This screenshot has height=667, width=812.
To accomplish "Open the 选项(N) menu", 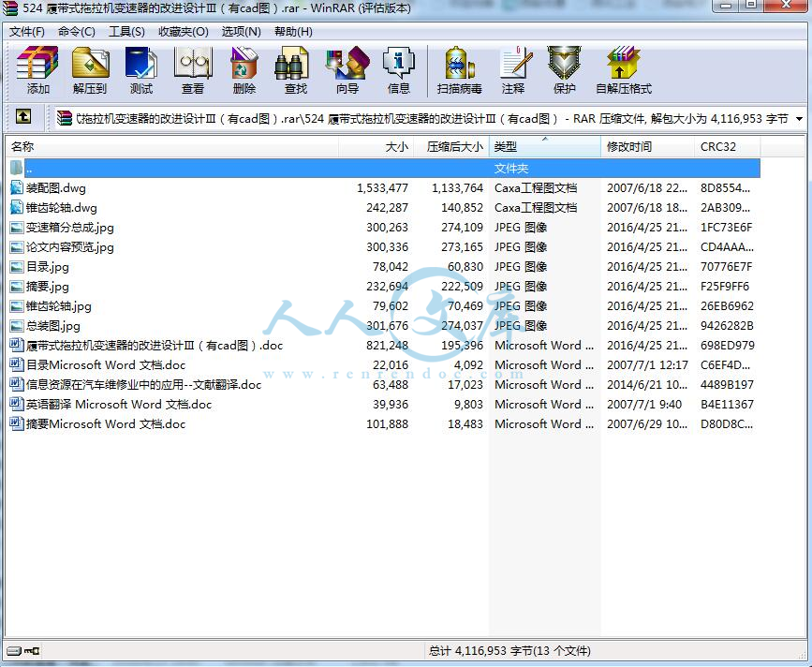I will 242,32.
